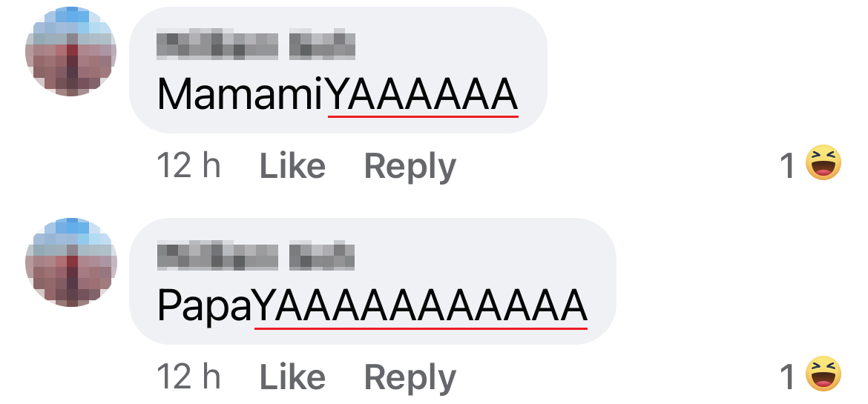Click reaction count 1 on the PapaYAAAAAAAAAAA comment
The image size is (868, 404).
click(x=787, y=377)
